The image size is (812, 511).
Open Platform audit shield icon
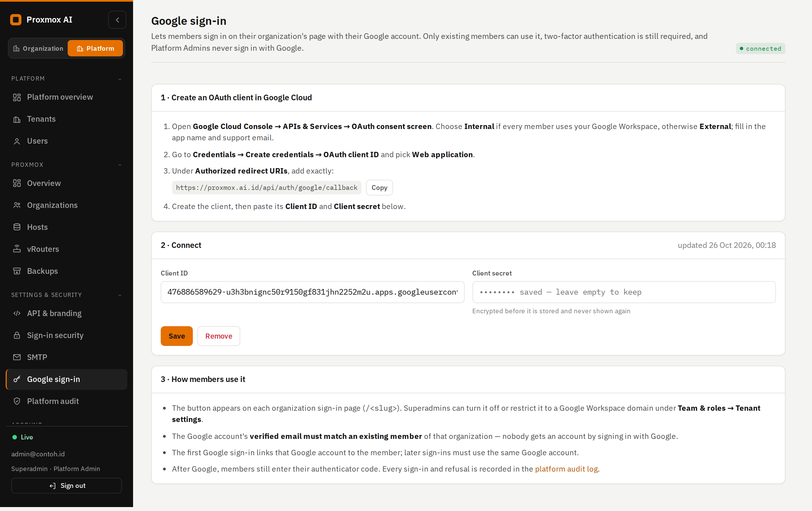click(x=17, y=401)
